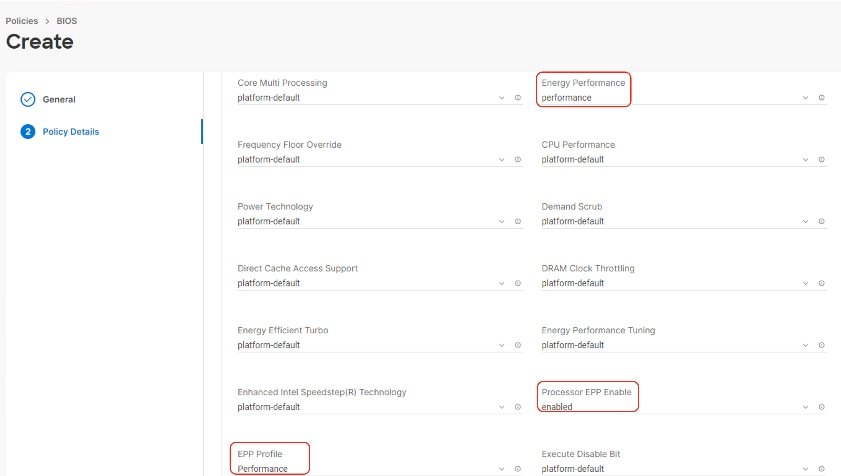Select the Policy Details wizard step
This screenshot has height=476, width=841.
(70, 132)
